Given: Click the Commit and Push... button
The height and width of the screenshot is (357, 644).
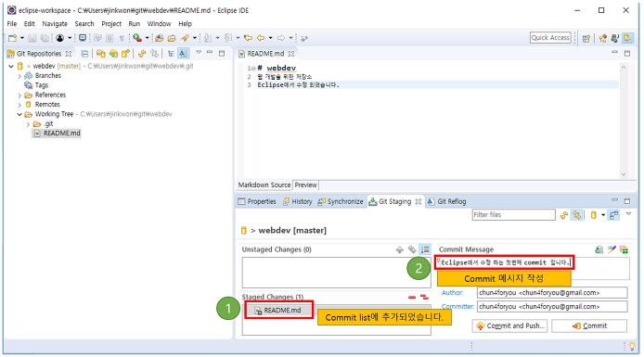Looking at the screenshot, I should [x=509, y=325].
